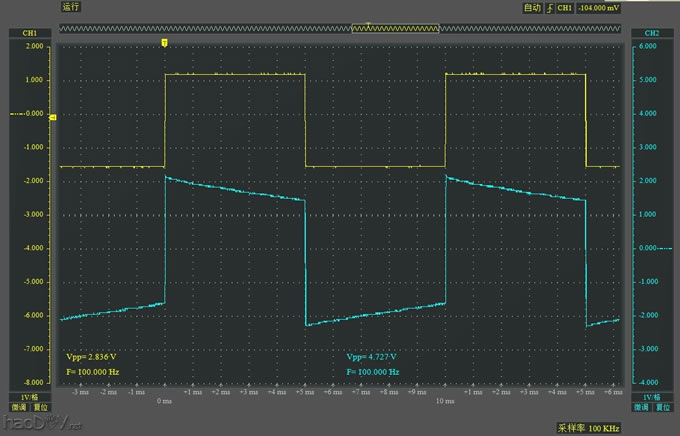Viewport: 680px width, 436px height.
Task: Click the -104.000 mV trigger level field
Action: click(602, 8)
